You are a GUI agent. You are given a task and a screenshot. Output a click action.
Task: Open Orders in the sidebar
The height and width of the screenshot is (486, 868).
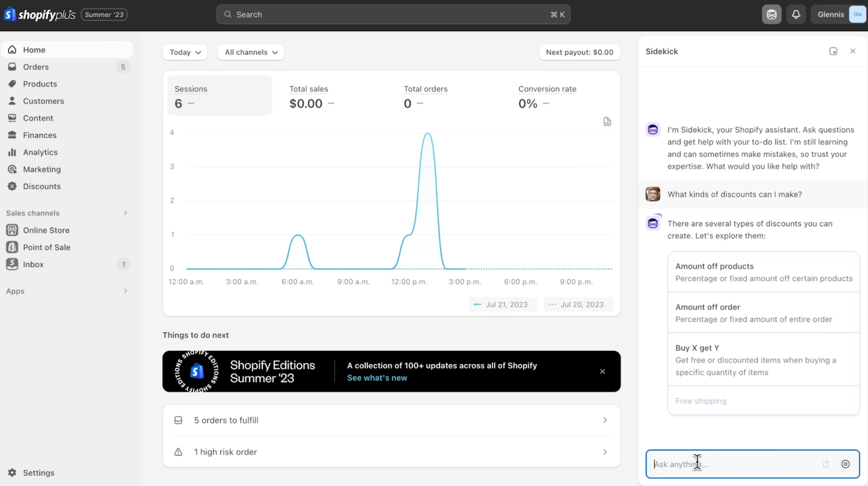(67, 67)
